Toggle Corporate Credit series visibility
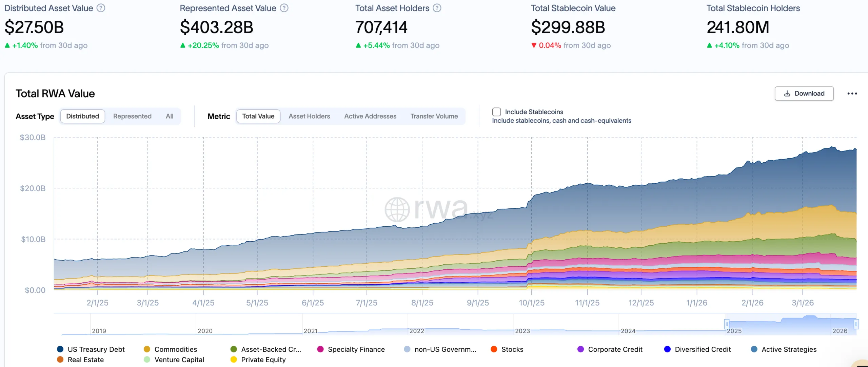868x367 pixels. [x=580, y=349]
